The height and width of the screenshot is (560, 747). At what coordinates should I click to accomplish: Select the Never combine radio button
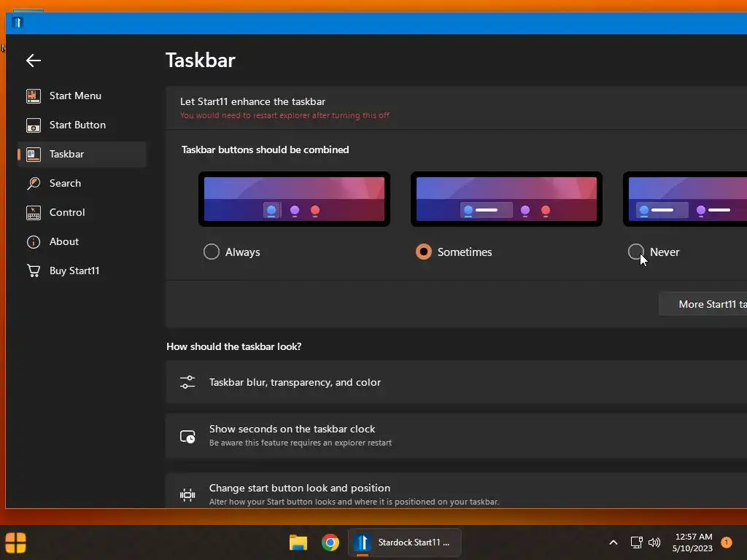[636, 252]
